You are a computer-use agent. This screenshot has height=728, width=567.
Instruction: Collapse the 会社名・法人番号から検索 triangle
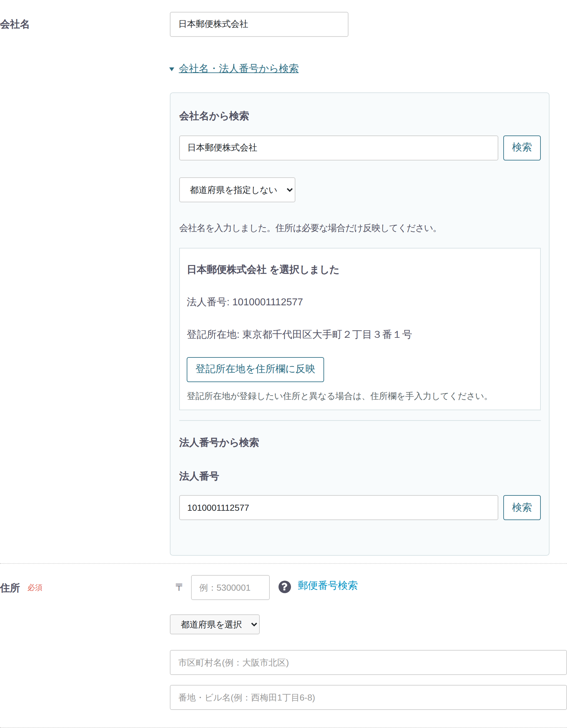172,69
